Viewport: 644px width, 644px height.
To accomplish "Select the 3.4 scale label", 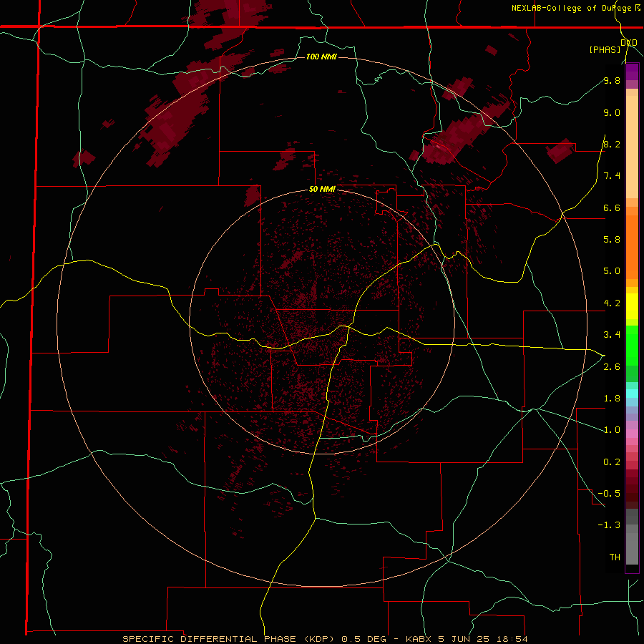I will pyautogui.click(x=612, y=335).
